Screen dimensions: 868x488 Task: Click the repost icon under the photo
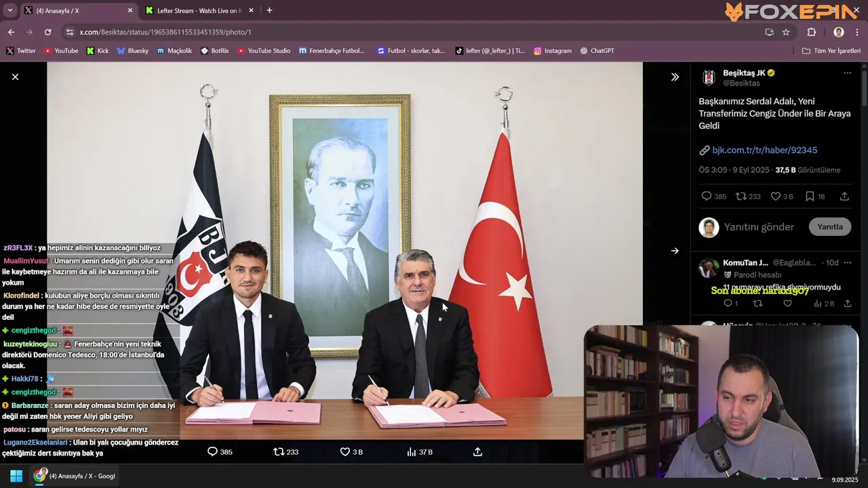pyautogui.click(x=279, y=451)
